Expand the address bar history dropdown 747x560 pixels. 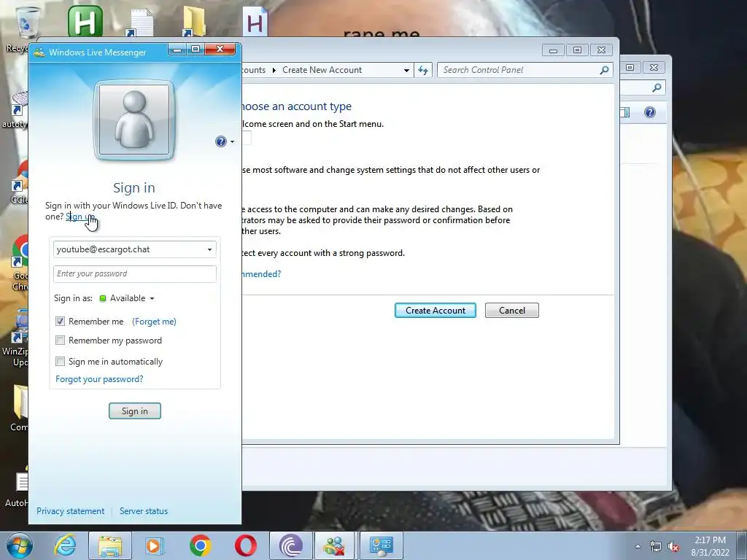click(x=406, y=70)
